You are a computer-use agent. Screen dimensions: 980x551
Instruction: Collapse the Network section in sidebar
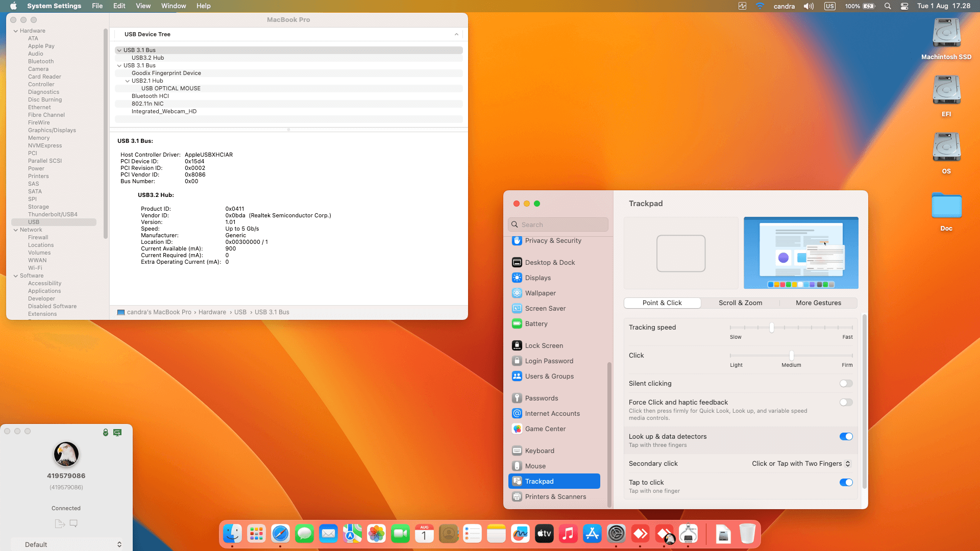16,230
